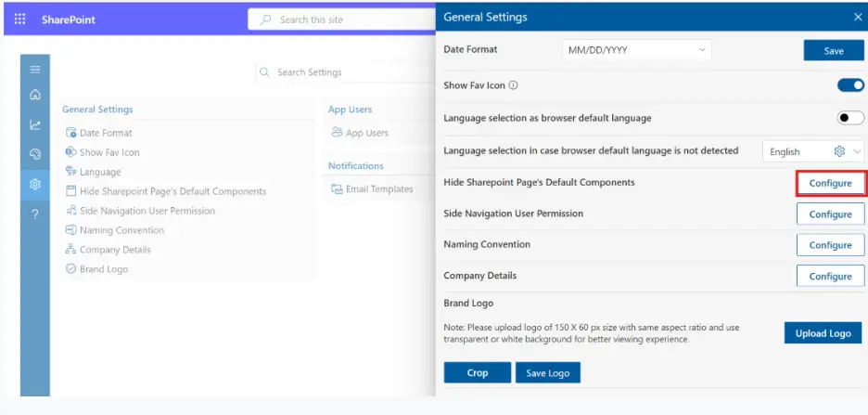Image resolution: width=868 pixels, height=415 pixels.
Task: Open Email Templates under Notifications
Action: pyautogui.click(x=378, y=188)
